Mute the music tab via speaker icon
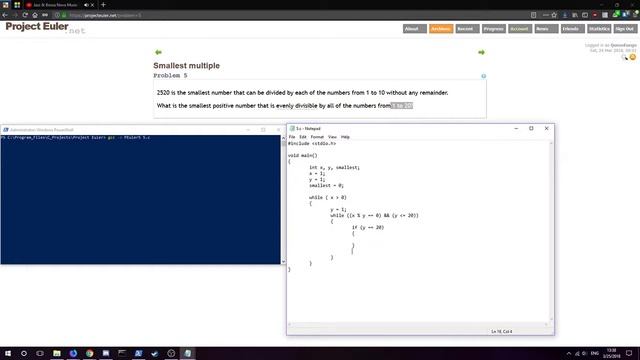640x360 pixels. 86,5
